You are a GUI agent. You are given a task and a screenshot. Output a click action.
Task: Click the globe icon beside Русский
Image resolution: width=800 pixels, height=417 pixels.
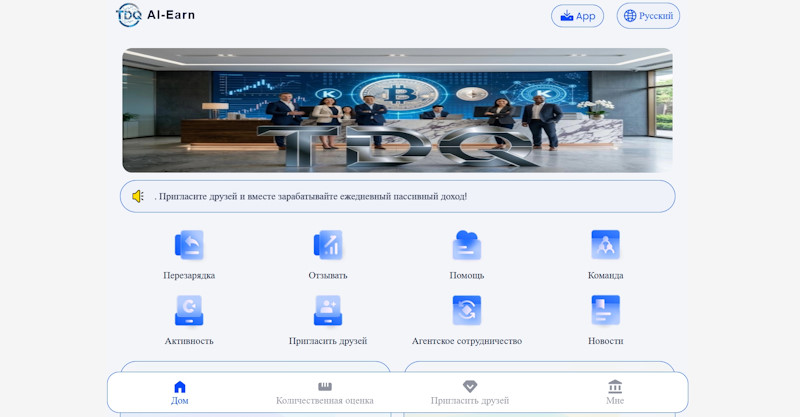[630, 16]
